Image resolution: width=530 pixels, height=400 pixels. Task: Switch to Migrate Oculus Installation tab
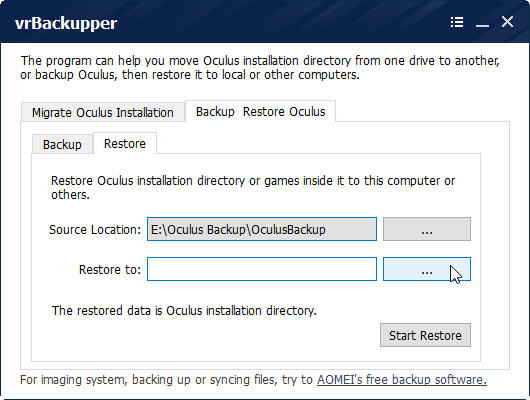(x=103, y=112)
